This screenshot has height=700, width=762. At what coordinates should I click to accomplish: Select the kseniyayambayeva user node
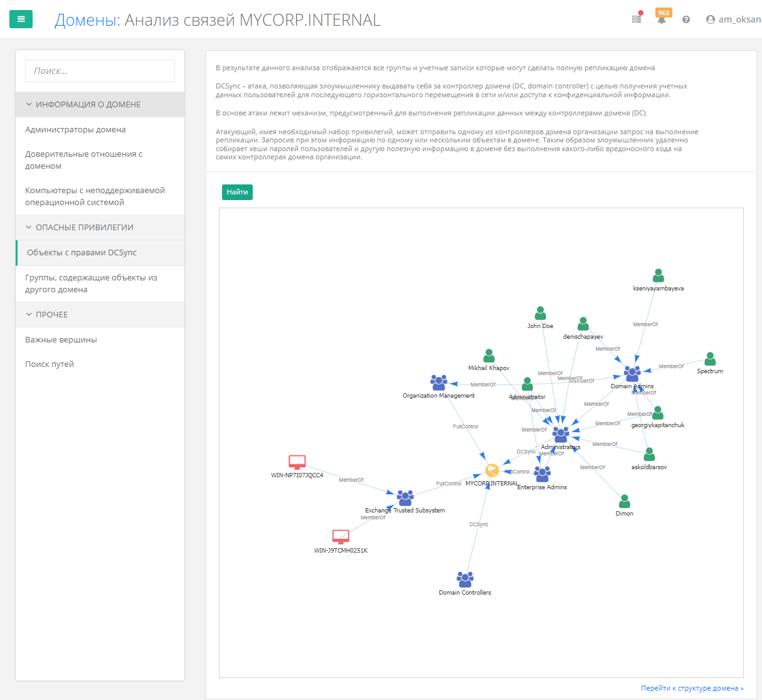658,276
